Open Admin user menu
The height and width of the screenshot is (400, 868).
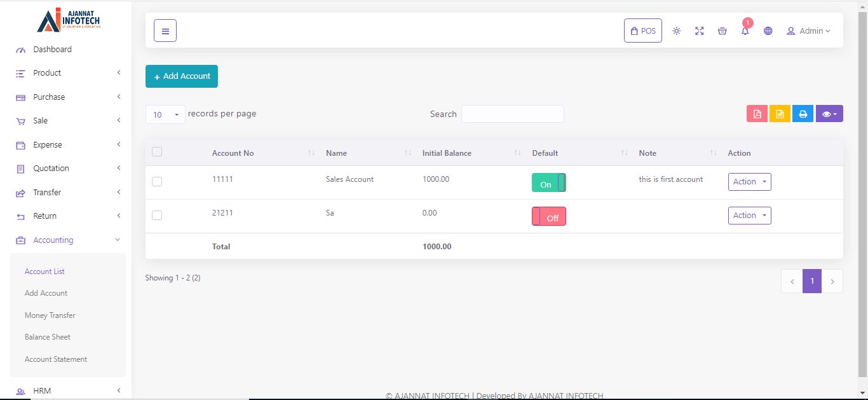point(808,31)
